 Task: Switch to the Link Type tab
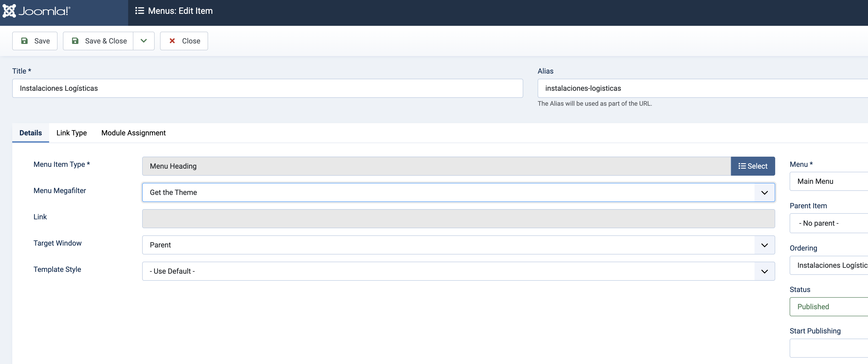[x=72, y=133]
